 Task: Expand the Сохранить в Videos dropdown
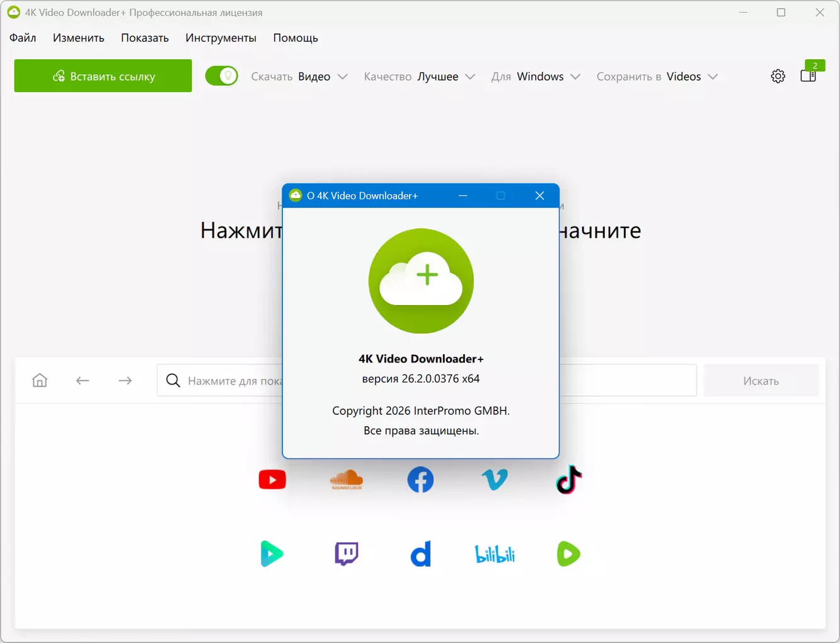click(657, 76)
